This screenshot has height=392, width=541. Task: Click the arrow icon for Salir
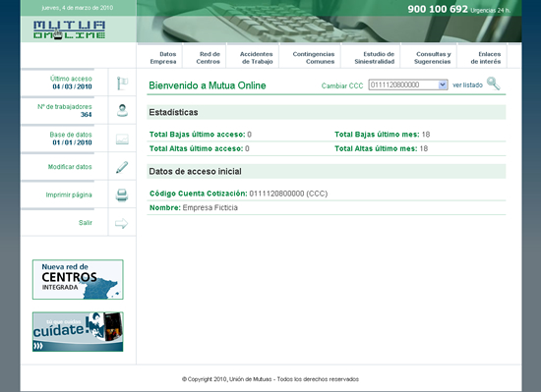tap(121, 223)
